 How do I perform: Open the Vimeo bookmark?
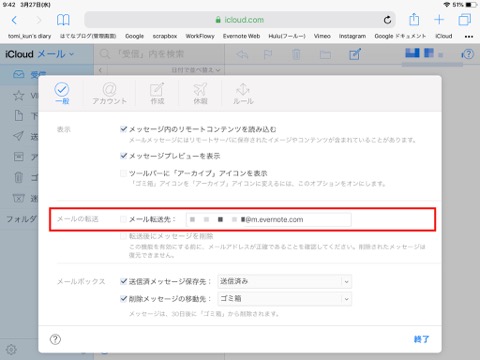pyautogui.click(x=322, y=36)
